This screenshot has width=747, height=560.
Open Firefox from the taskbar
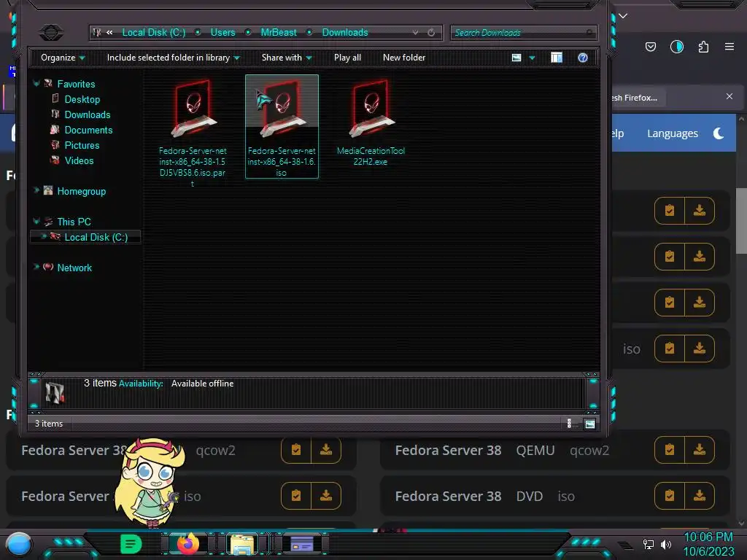pyautogui.click(x=187, y=543)
